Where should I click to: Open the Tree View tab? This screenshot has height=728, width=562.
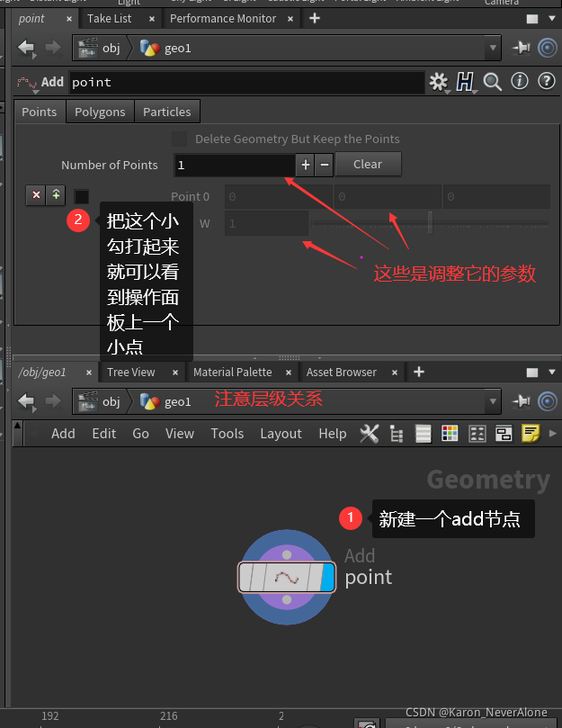coord(131,373)
